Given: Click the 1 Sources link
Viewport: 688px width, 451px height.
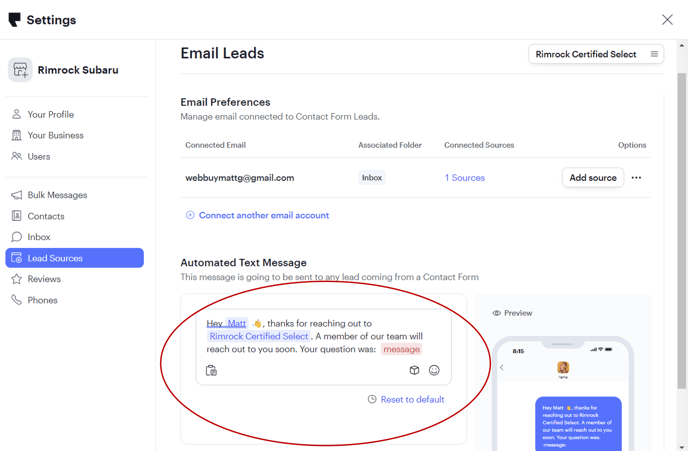Looking at the screenshot, I should click(x=464, y=178).
